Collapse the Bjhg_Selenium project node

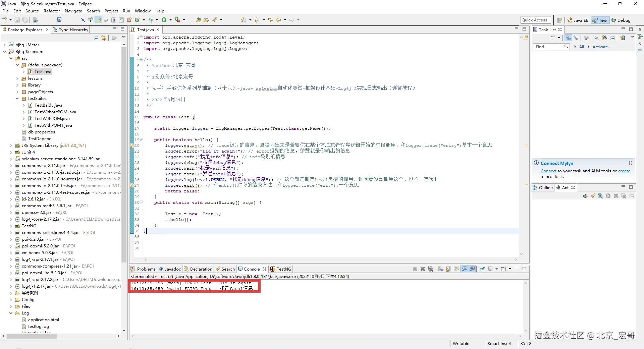pyautogui.click(x=5, y=52)
